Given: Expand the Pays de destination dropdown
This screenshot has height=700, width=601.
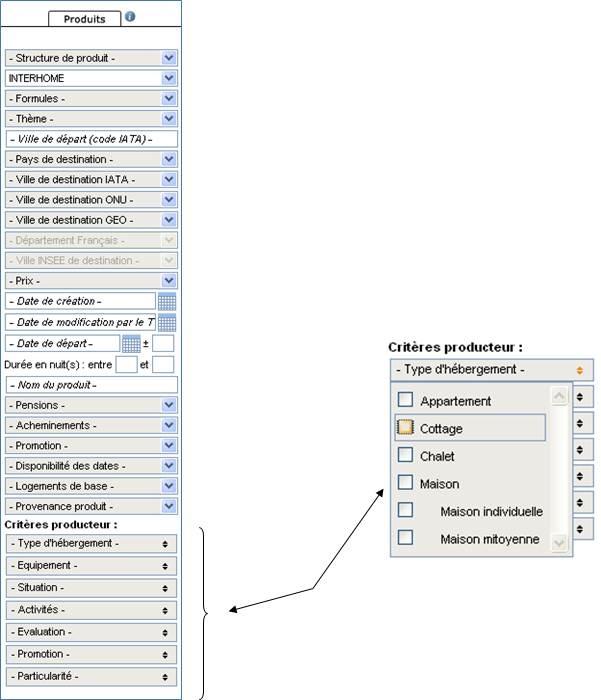Looking at the screenshot, I should (x=169, y=159).
